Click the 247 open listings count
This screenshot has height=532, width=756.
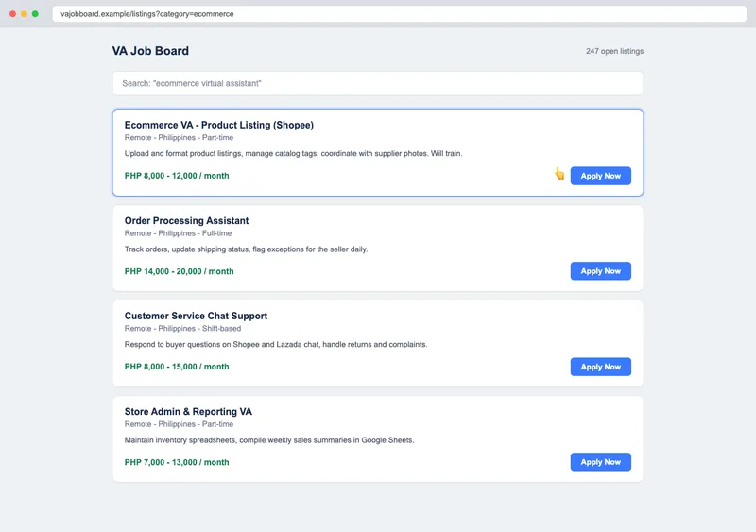pos(615,51)
